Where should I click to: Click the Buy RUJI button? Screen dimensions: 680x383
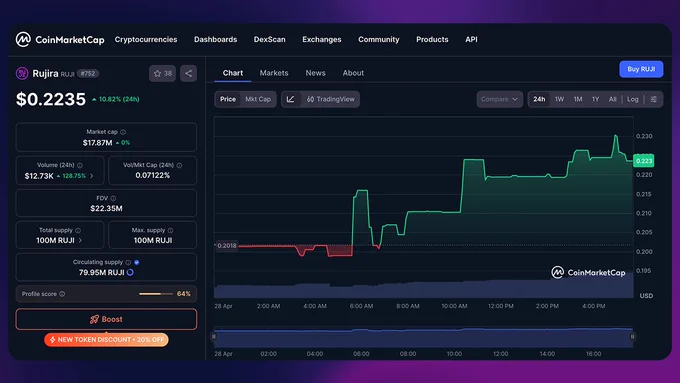click(641, 69)
